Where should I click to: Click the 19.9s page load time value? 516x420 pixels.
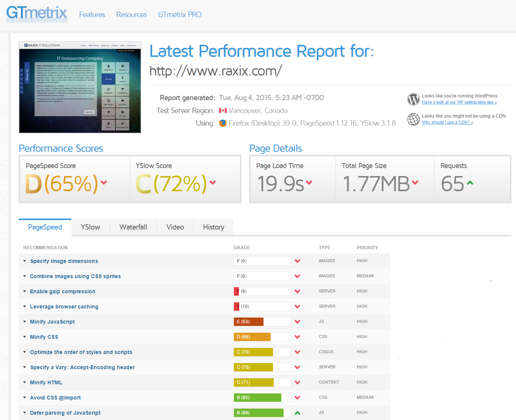click(281, 184)
